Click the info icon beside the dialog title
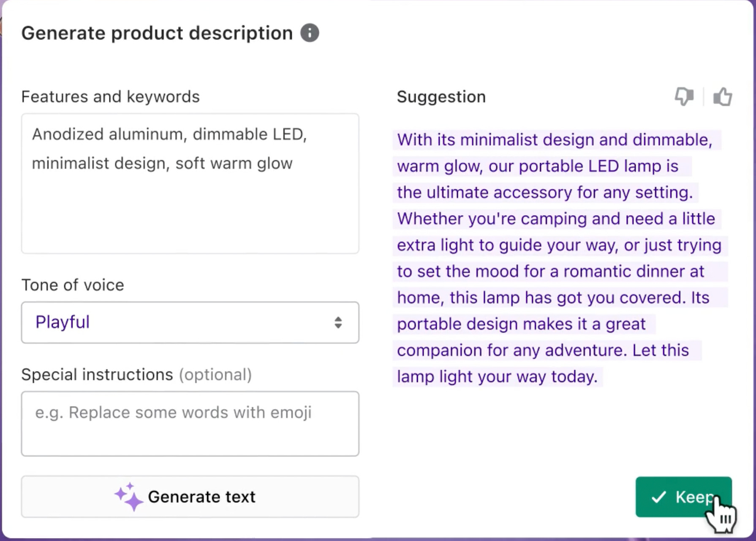 310,33
